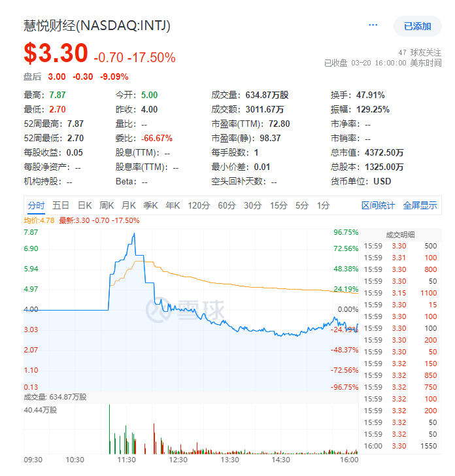Click the 全屏显示 fullscreen link
This screenshot has width=455, height=476.
[420, 205]
